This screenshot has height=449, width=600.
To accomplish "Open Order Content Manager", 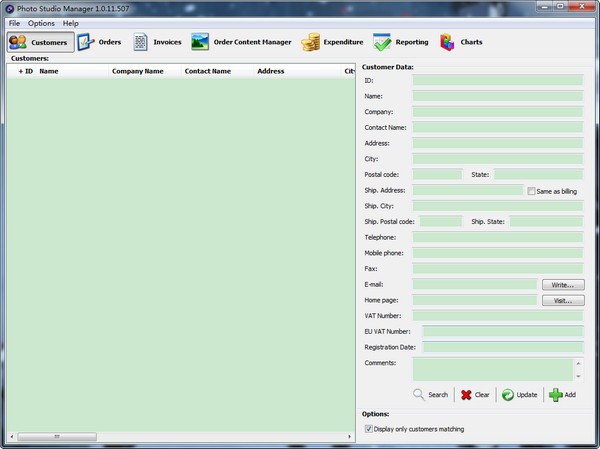I will click(x=241, y=42).
